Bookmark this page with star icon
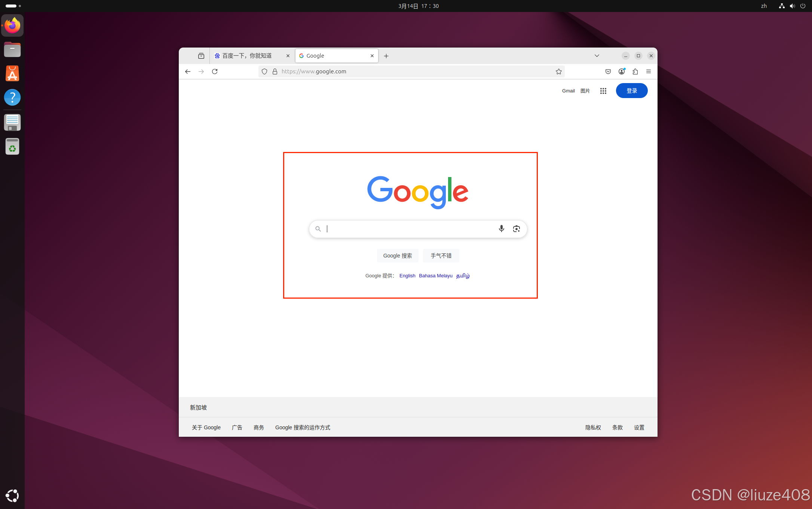Image resolution: width=812 pixels, height=509 pixels. pyautogui.click(x=558, y=71)
